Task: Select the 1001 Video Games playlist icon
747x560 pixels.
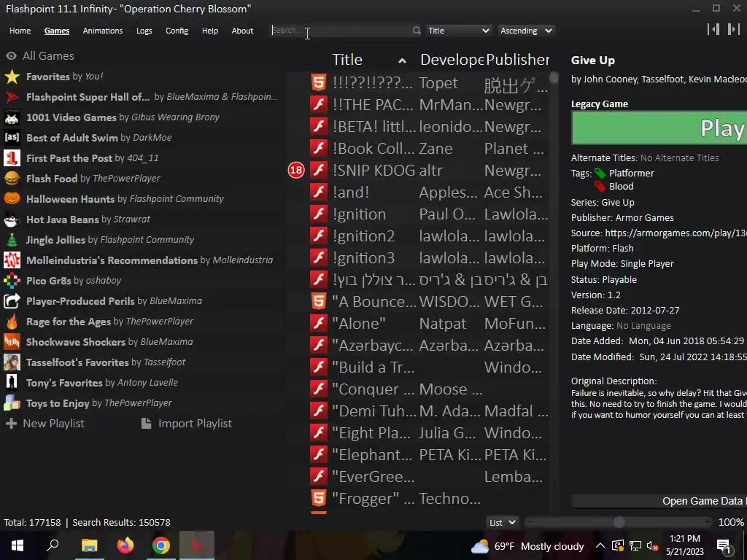Action: (12, 117)
